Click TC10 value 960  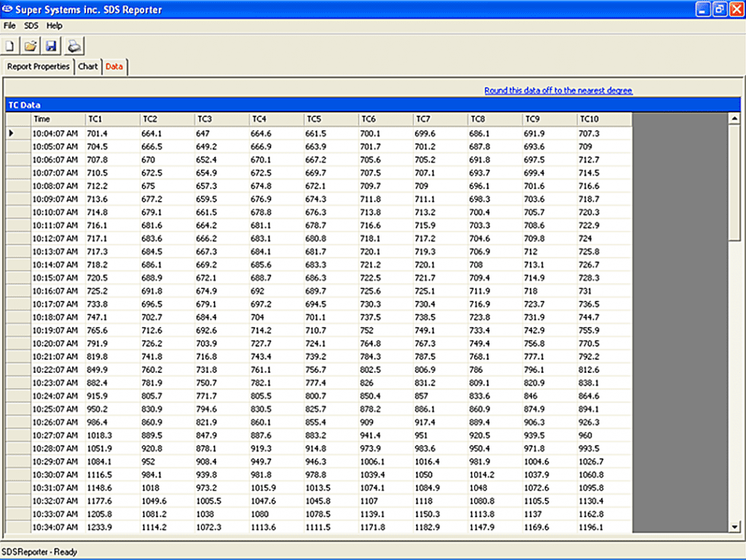tap(586, 435)
